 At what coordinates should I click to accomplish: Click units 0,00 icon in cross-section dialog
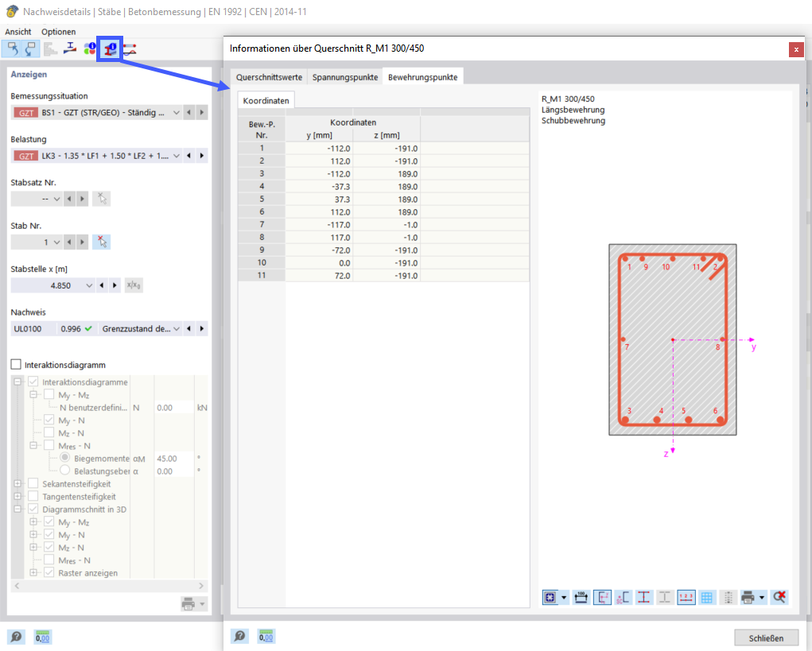coord(266,636)
